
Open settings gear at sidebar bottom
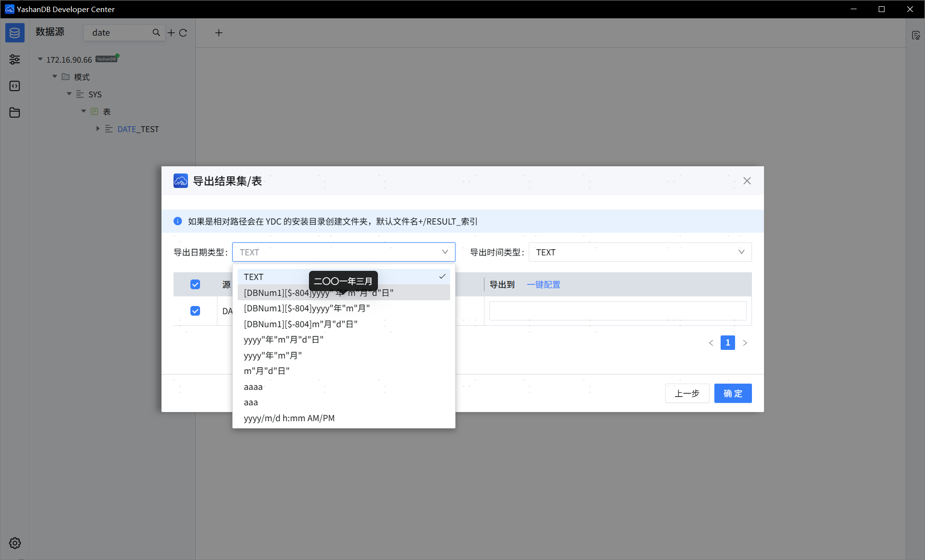pyautogui.click(x=15, y=543)
